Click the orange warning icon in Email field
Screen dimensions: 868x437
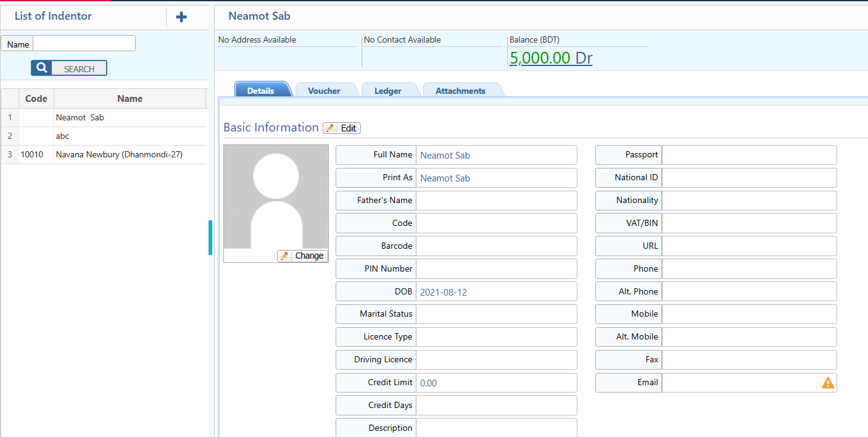pos(827,383)
